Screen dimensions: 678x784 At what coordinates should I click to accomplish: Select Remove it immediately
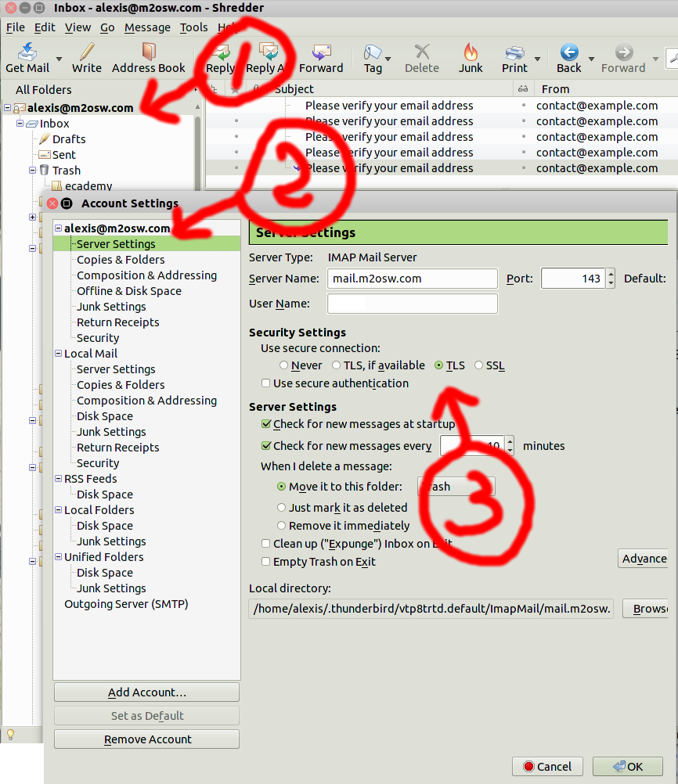[x=281, y=526]
